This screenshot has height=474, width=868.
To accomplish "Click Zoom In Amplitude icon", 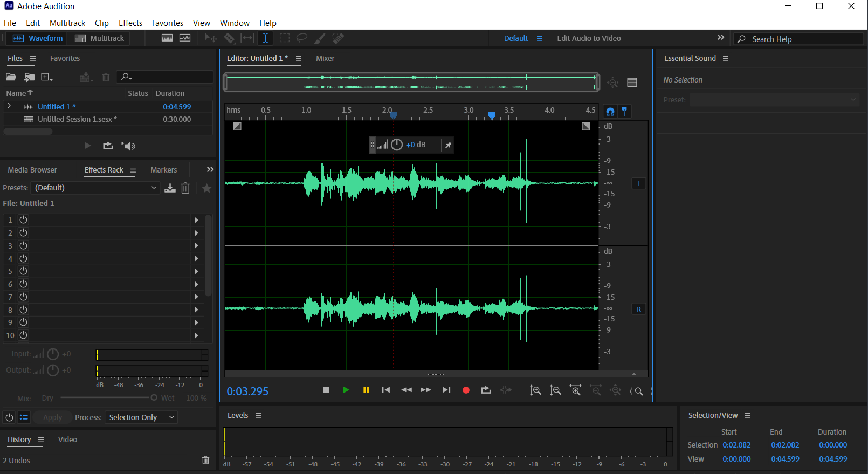I will 535,390.
